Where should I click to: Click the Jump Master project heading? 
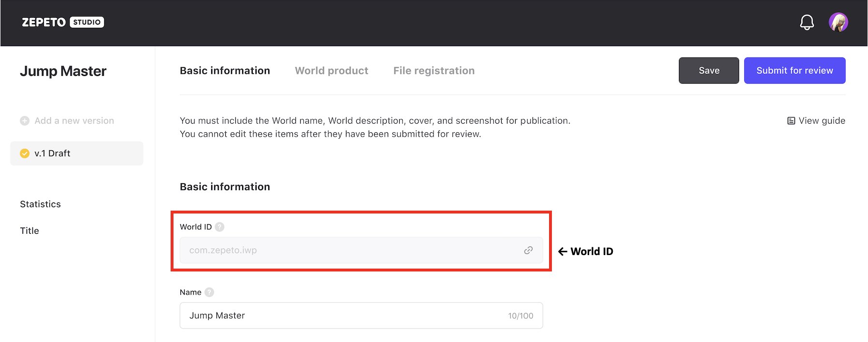coord(63,71)
